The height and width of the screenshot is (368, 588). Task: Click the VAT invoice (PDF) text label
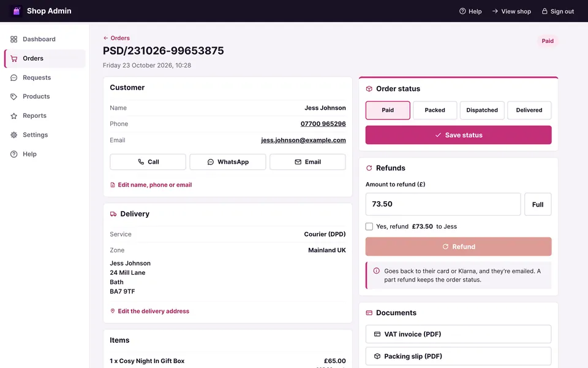[412, 334]
